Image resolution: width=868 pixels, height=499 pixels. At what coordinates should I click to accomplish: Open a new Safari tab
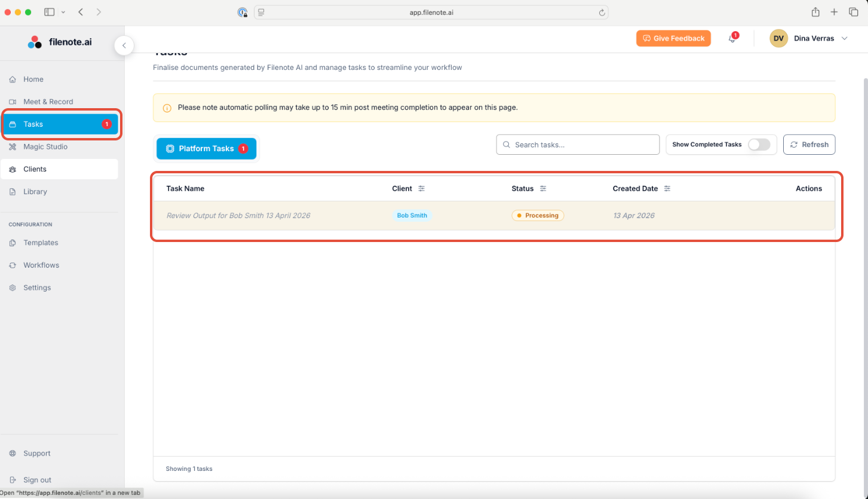[834, 12]
